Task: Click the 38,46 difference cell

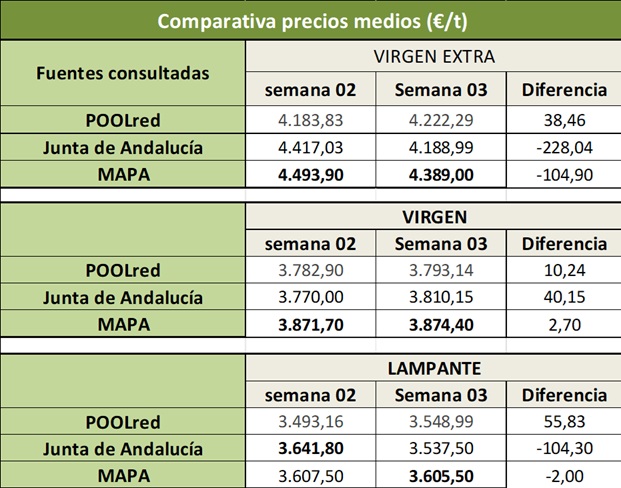Action: [564, 121]
